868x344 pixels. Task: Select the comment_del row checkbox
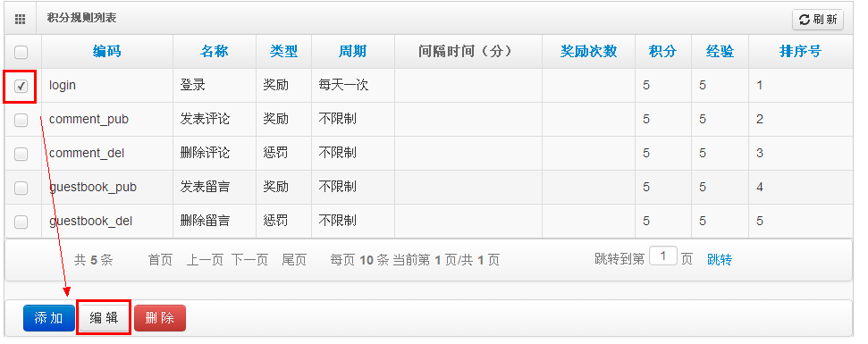point(21,154)
